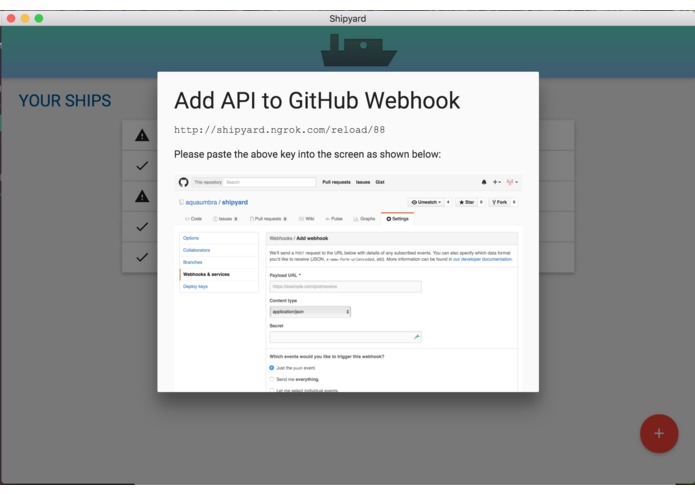Switch to the Pulse tab

334,219
